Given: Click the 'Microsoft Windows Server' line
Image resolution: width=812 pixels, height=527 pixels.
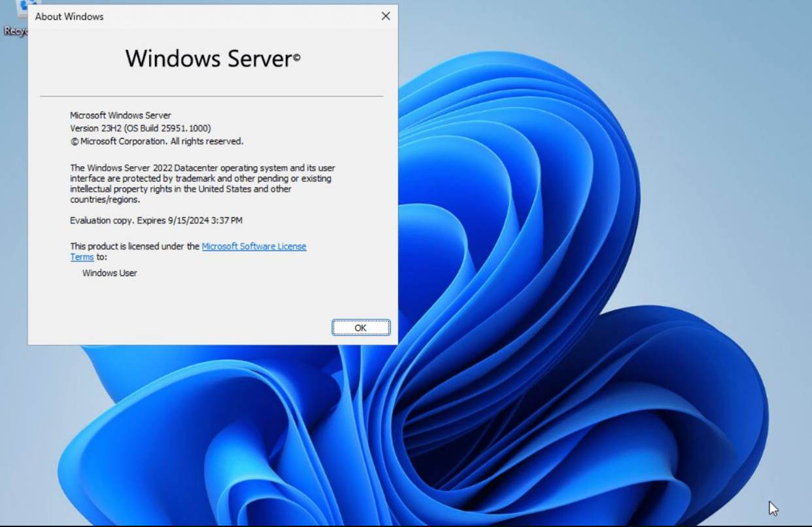Looking at the screenshot, I should (x=120, y=115).
